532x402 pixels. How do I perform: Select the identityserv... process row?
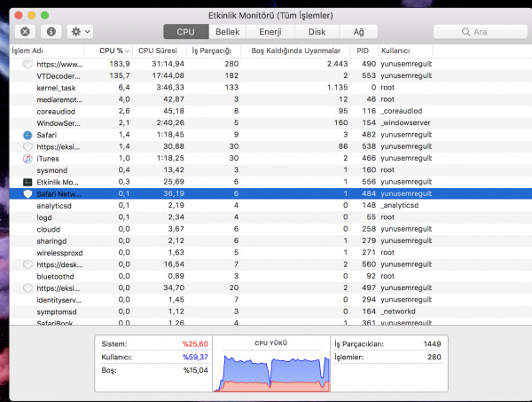pos(270,300)
